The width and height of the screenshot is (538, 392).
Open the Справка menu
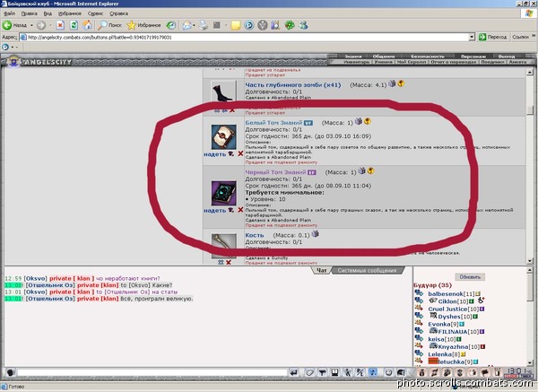[x=118, y=13]
